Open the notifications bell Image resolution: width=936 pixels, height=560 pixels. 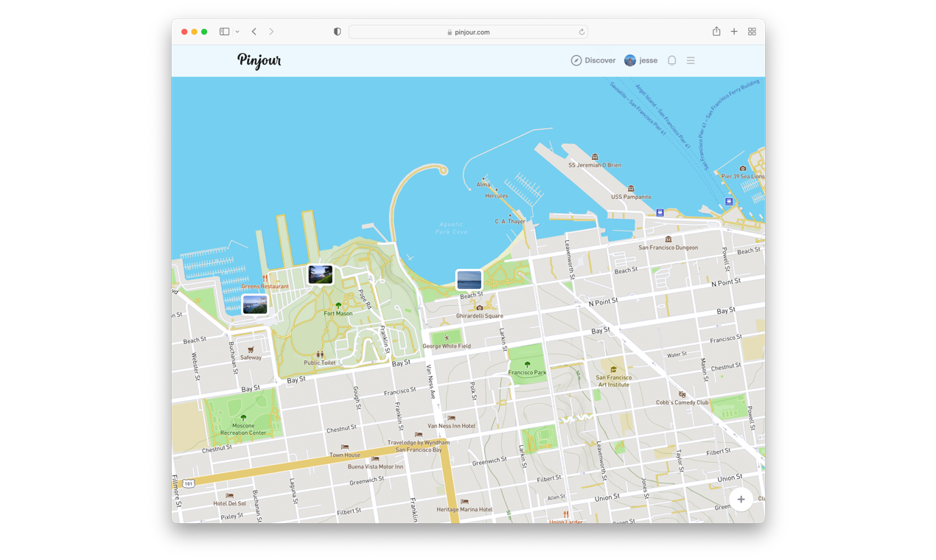[672, 60]
